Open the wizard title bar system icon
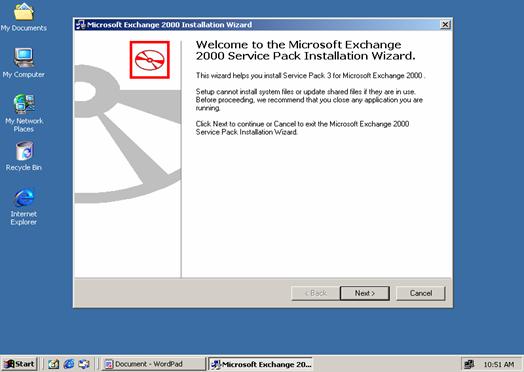524x372 pixels. click(x=80, y=25)
